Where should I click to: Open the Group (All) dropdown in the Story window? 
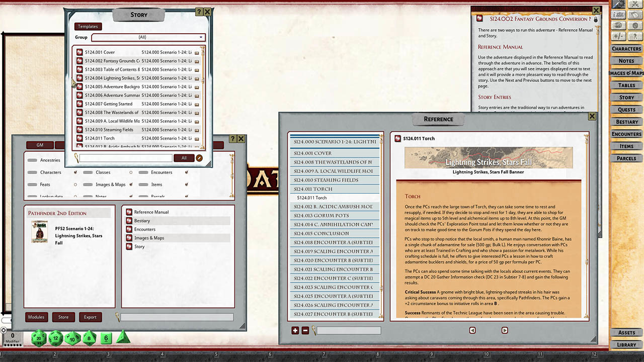tap(148, 37)
